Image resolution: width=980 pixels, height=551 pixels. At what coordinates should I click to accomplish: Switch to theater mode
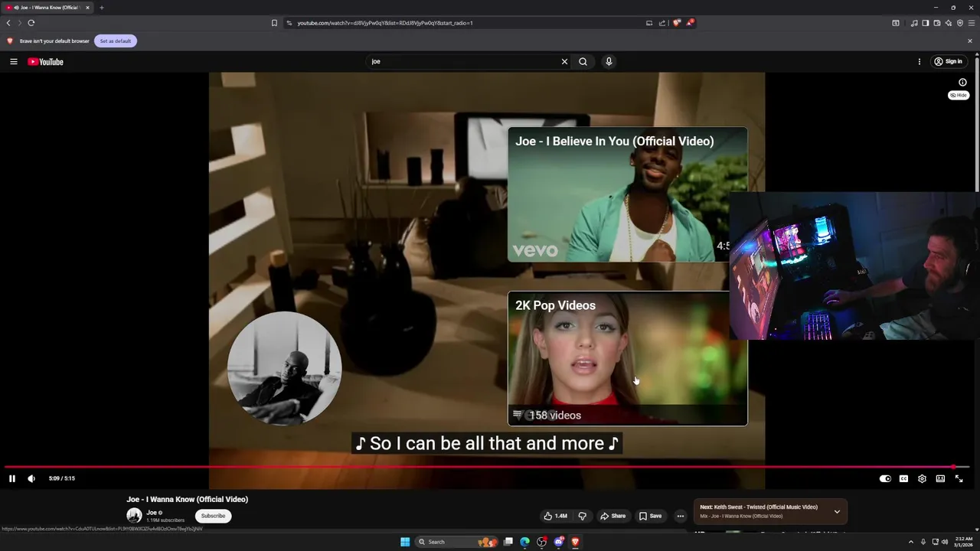click(x=940, y=478)
